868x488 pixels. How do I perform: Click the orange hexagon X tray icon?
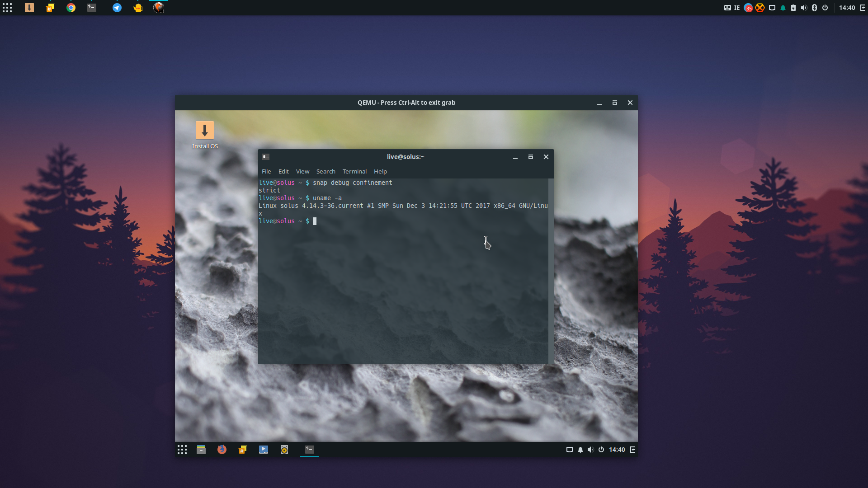pyautogui.click(x=760, y=8)
